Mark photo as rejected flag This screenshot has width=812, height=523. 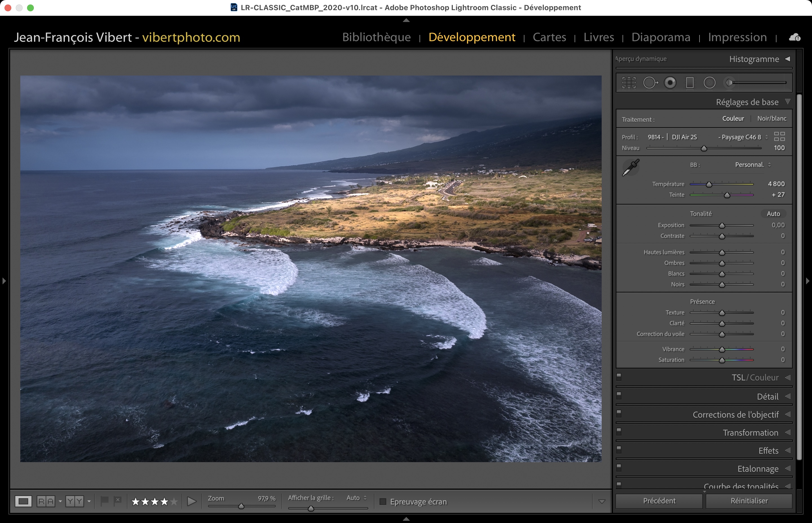(118, 500)
